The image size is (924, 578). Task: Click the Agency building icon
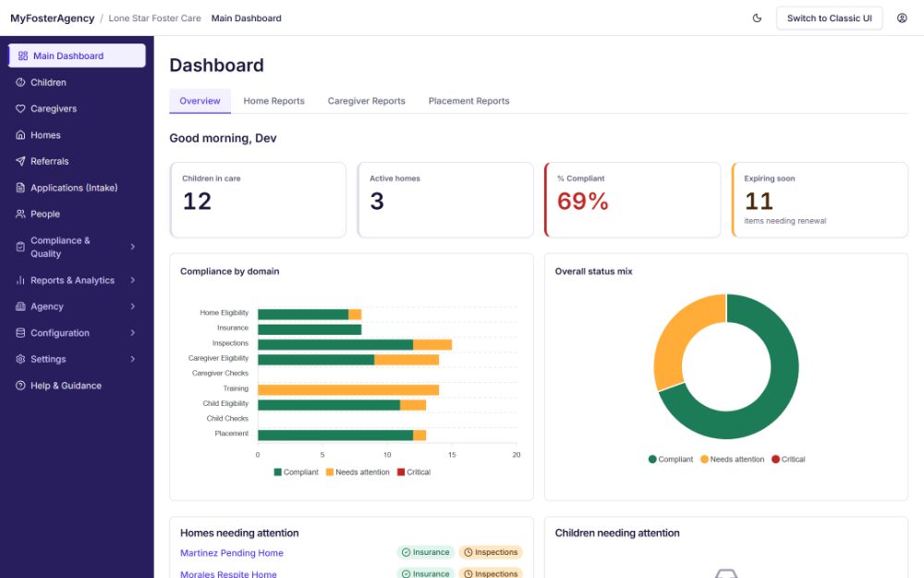pyautogui.click(x=20, y=307)
